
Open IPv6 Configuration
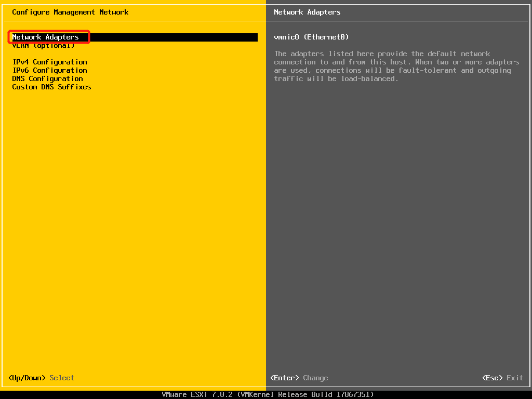pyautogui.click(x=50, y=70)
